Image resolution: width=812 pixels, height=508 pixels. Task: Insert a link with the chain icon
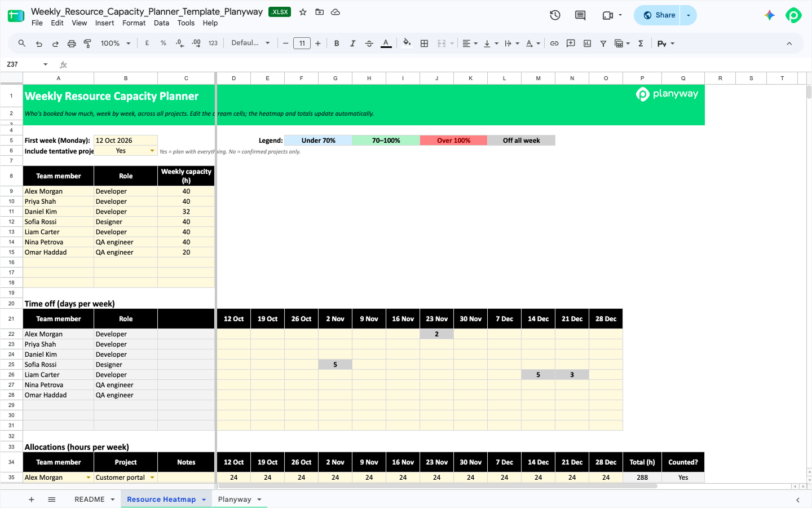coord(554,43)
